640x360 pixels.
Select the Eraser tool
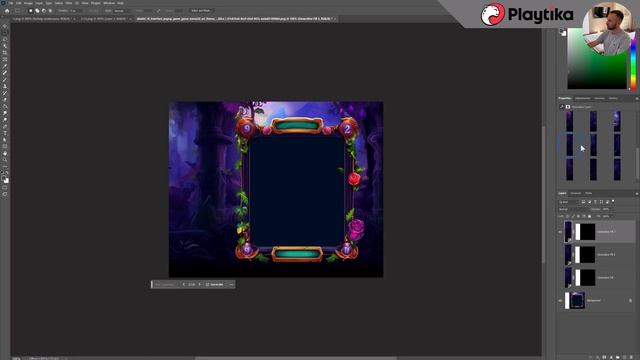[x=5, y=100]
